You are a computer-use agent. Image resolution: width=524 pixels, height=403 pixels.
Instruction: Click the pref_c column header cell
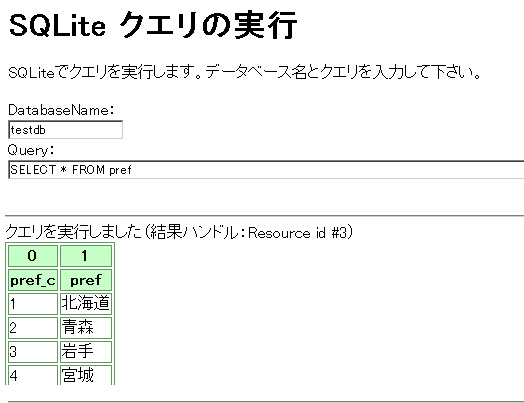[x=33, y=280]
